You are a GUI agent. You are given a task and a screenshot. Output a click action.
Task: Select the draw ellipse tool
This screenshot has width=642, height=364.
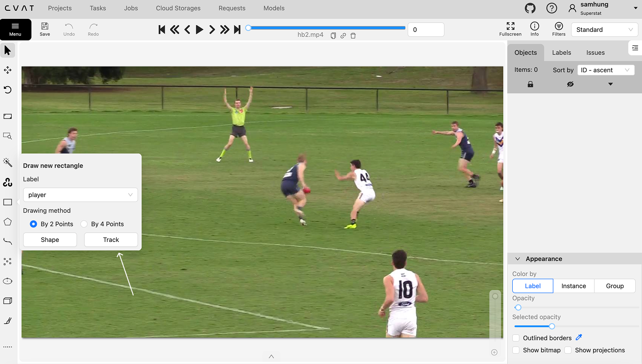click(x=7, y=281)
